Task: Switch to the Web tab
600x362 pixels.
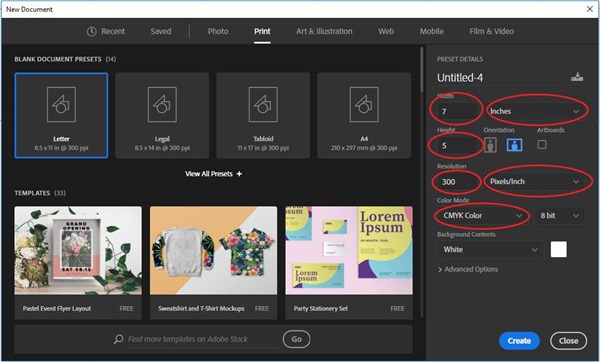Action: (386, 31)
